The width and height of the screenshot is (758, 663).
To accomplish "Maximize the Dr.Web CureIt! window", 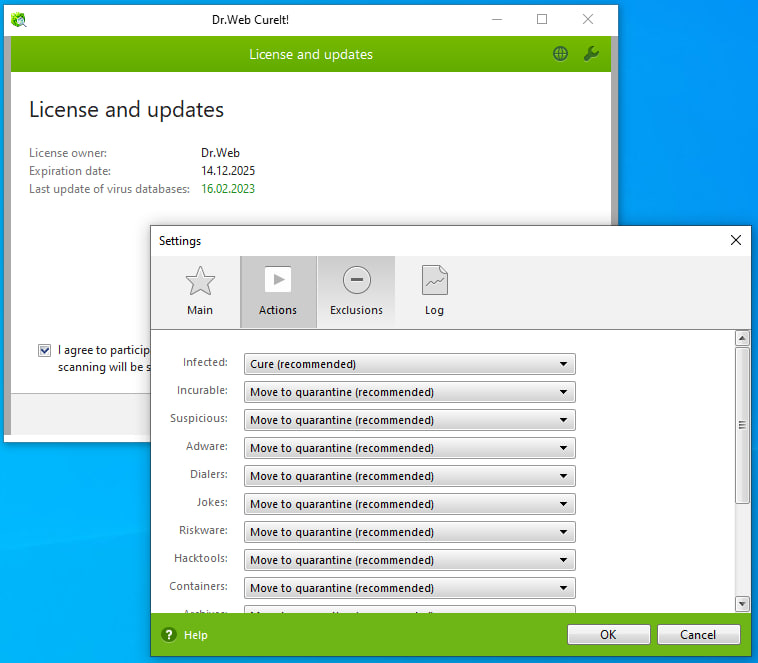I will [x=542, y=19].
